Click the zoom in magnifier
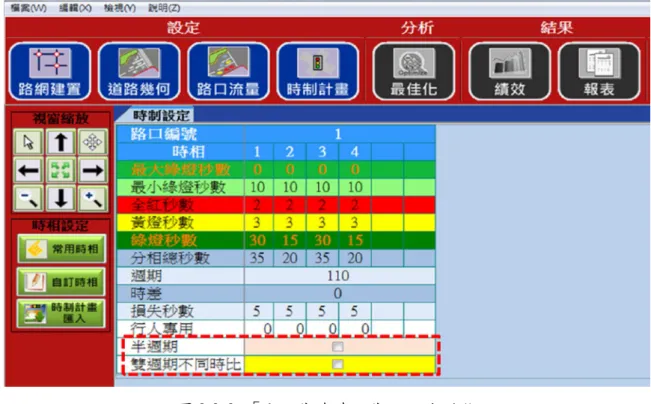The image size is (651, 404). pos(93,198)
